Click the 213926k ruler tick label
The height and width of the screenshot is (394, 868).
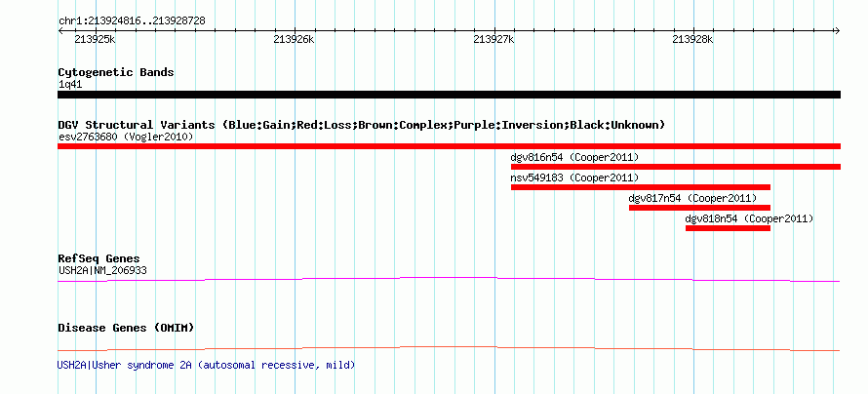click(294, 39)
